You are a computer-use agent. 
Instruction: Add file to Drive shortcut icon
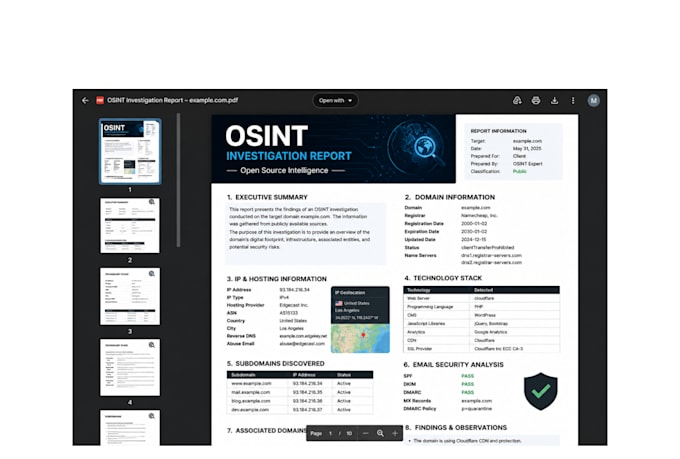click(517, 101)
